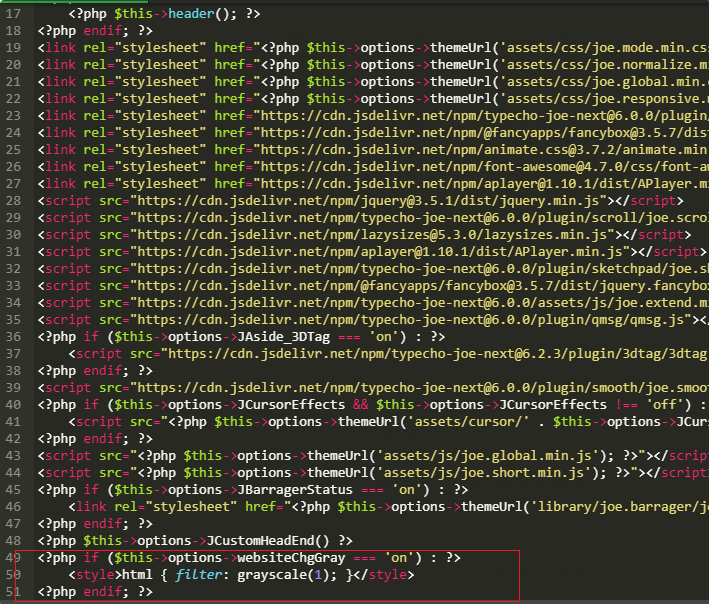
Task: Click joe.mode.min.css path on line 19
Action: [605, 48]
